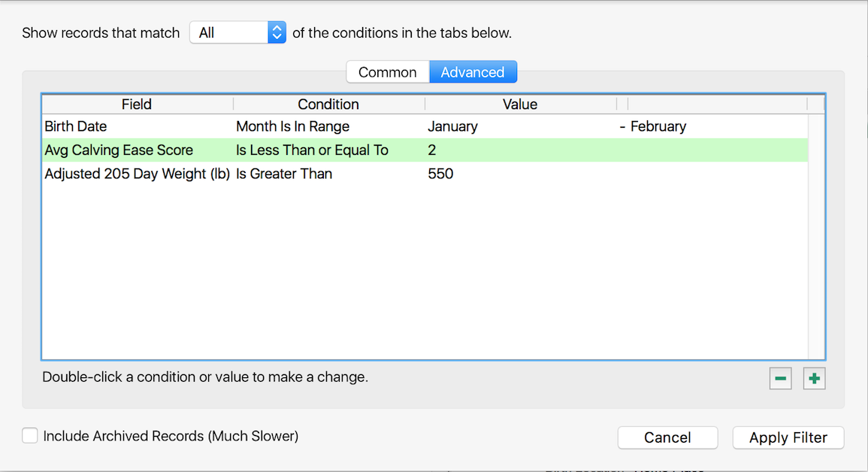
Task: Enable Include Archived Records checkbox
Action: click(x=30, y=436)
